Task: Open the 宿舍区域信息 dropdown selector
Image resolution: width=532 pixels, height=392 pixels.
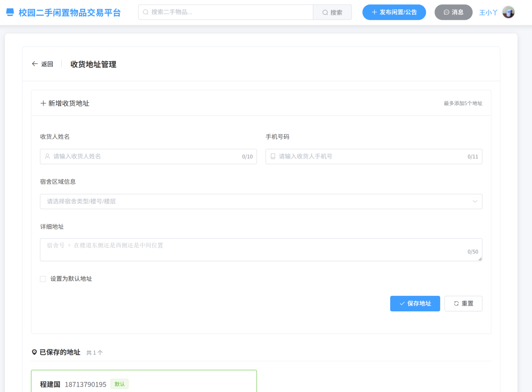Action: [x=257, y=202]
